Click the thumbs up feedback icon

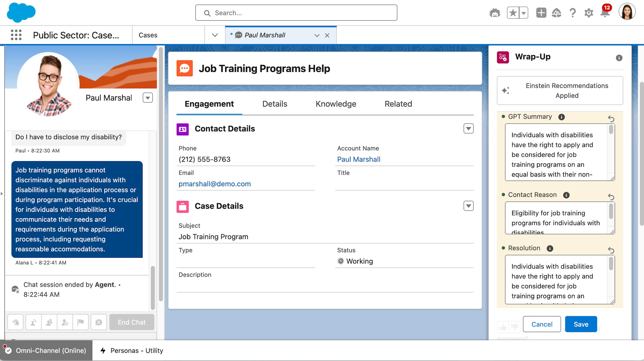tap(503, 327)
